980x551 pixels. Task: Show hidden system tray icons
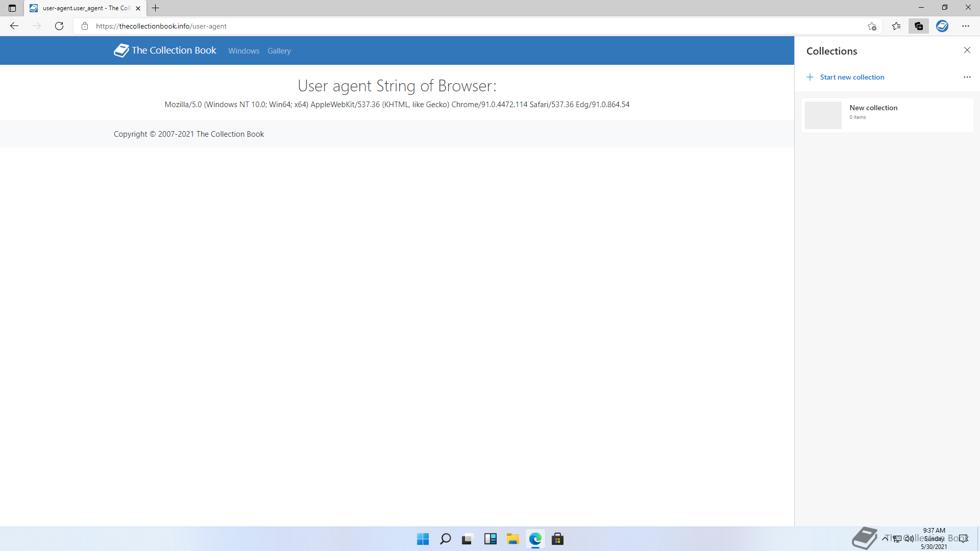(x=885, y=538)
